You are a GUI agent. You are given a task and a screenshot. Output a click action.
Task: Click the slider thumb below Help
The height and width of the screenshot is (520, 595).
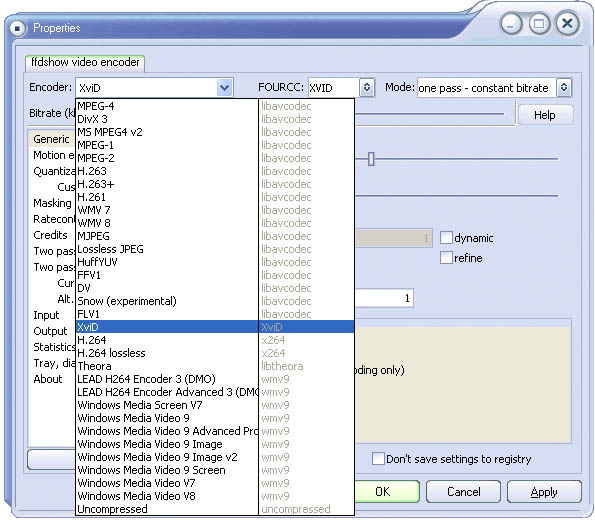coord(371,159)
